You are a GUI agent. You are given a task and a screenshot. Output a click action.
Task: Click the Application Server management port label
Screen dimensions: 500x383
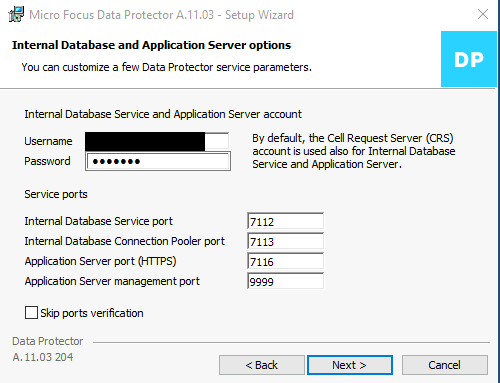coord(112,281)
